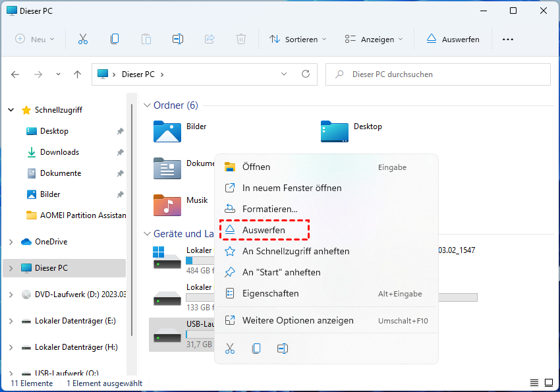
Task: Collapse the Schnellzugriff tree node
Action: (x=11, y=110)
